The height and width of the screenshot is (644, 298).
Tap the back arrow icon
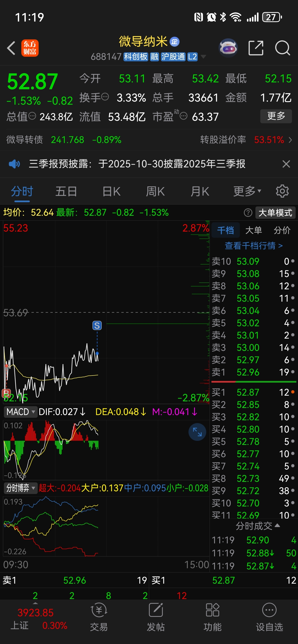[x=11, y=48]
